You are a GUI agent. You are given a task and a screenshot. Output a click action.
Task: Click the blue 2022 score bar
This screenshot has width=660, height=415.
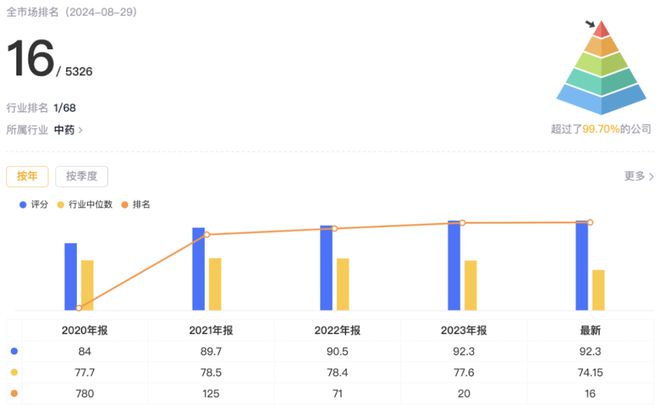pyautogui.click(x=326, y=268)
